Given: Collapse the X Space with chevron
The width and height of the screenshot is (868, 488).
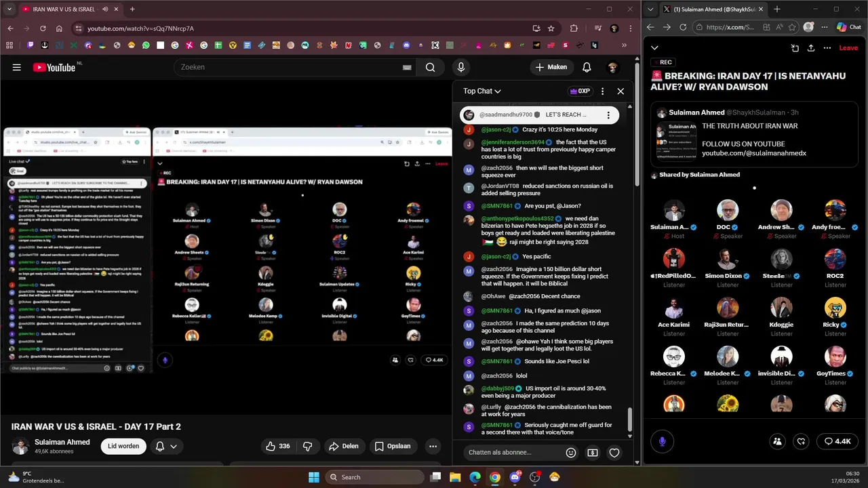Looking at the screenshot, I should pyautogui.click(x=654, y=48).
